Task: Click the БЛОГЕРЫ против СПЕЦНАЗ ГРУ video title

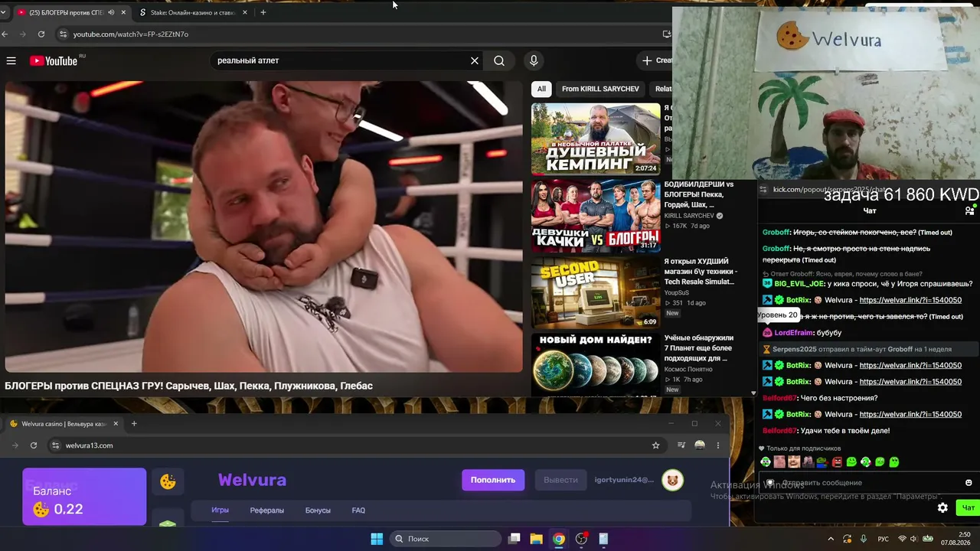Action: click(188, 386)
